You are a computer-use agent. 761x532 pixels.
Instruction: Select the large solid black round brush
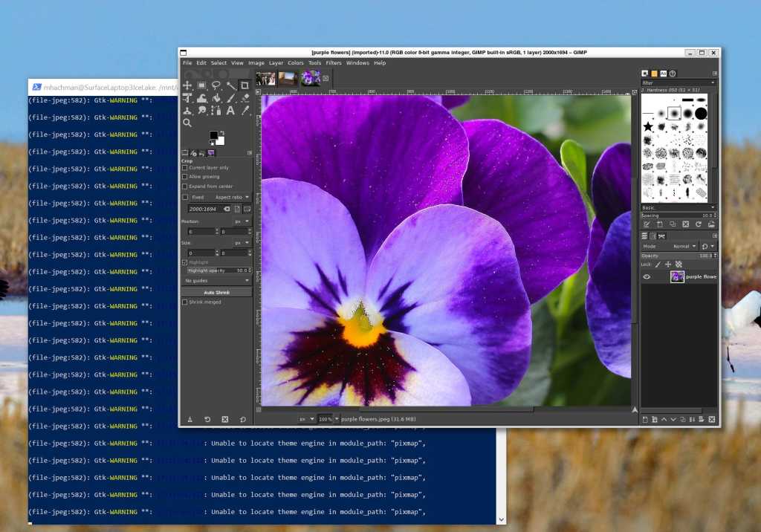(x=701, y=114)
